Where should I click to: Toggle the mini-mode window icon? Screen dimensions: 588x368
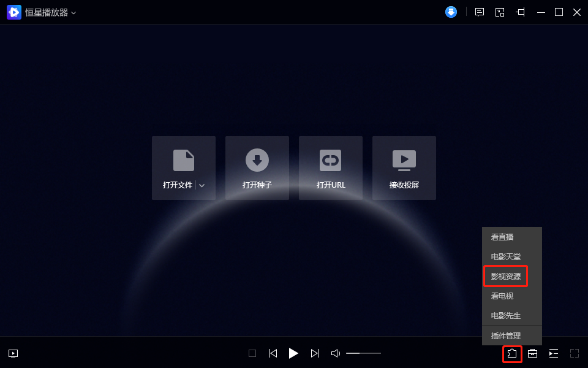[x=500, y=12]
